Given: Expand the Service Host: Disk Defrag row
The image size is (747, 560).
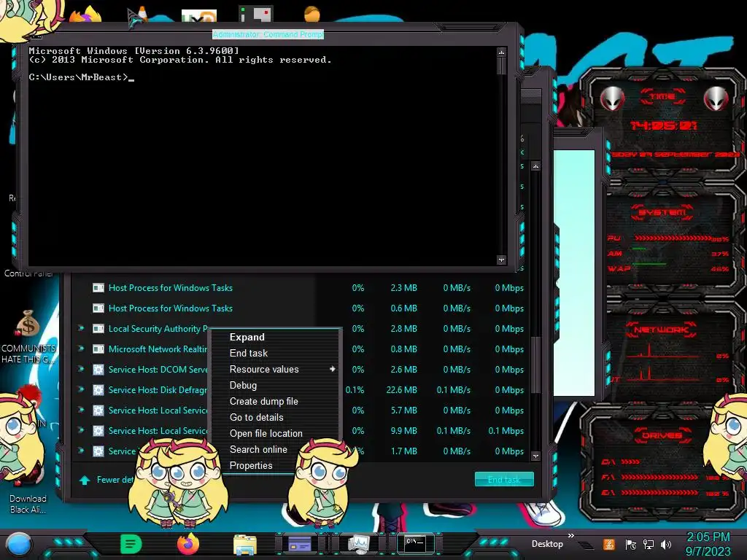Looking at the screenshot, I should [81, 389].
